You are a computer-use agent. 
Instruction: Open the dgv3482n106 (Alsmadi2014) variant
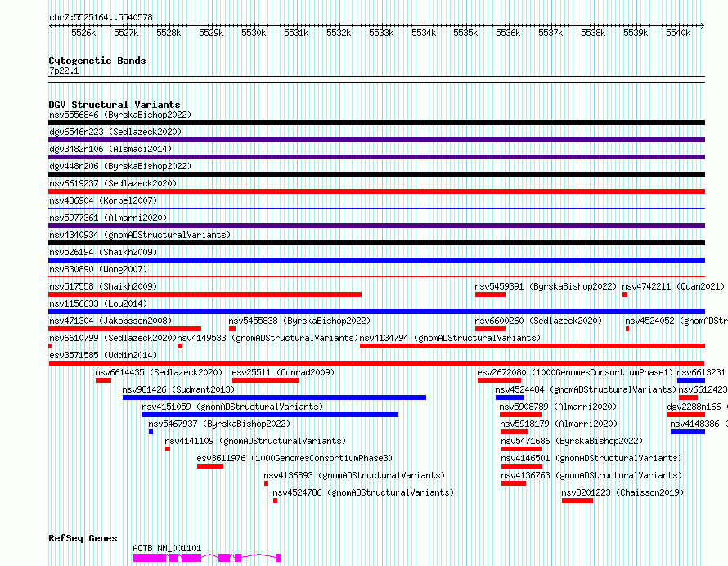click(x=110, y=149)
